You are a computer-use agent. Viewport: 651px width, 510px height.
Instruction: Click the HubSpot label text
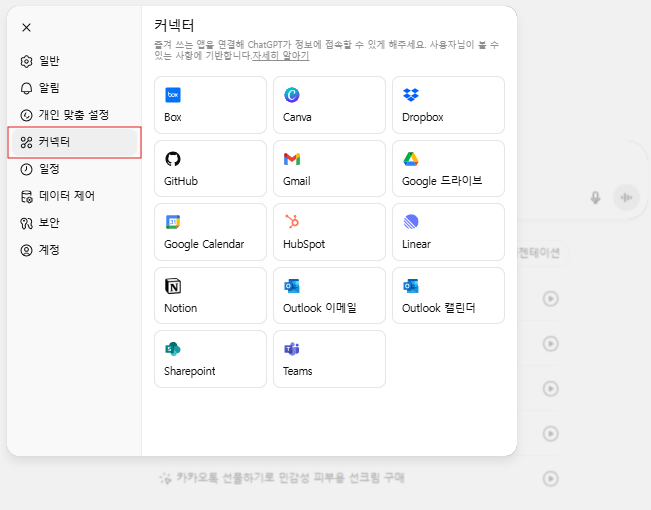(304, 244)
